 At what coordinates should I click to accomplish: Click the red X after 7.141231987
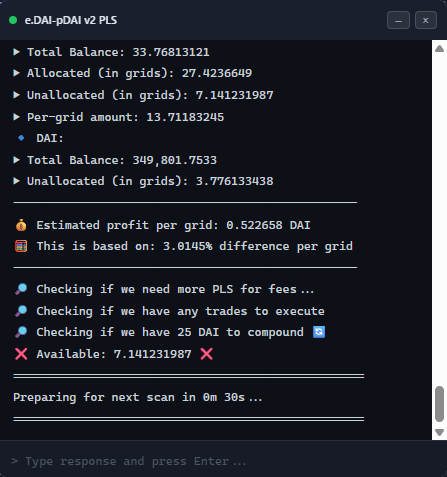click(206, 354)
